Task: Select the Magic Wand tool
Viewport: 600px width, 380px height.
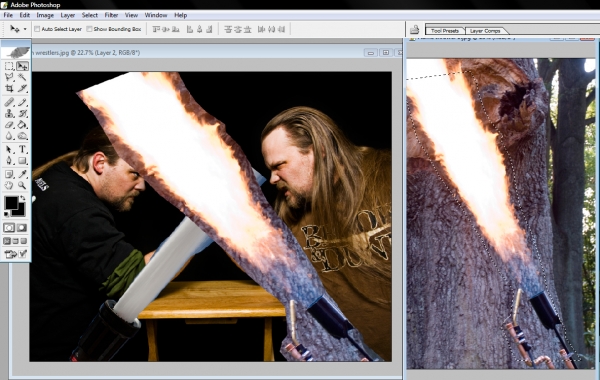Action: point(22,77)
